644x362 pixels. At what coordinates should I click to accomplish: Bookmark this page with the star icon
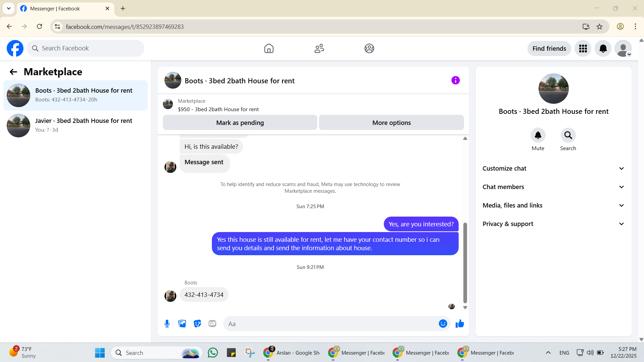click(599, 27)
